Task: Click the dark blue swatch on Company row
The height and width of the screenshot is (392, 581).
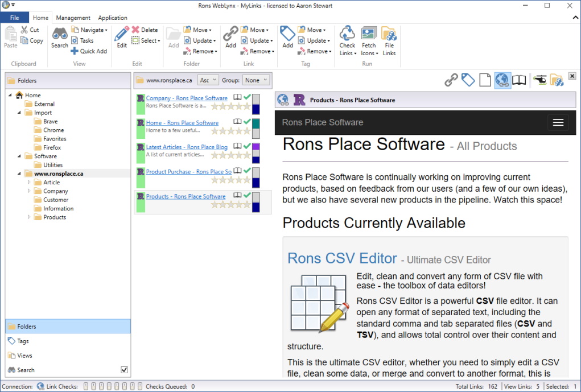Action: 256,109
